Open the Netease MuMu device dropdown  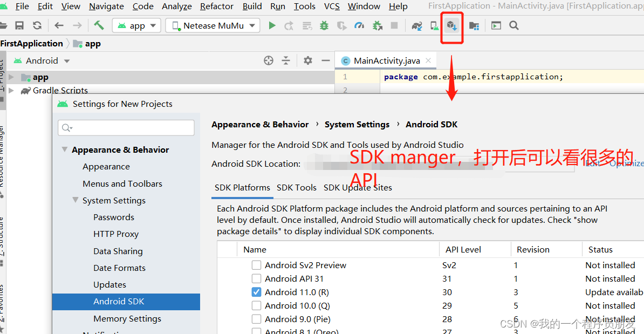(x=213, y=25)
